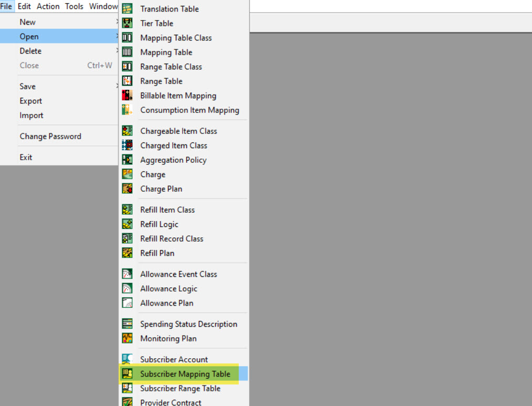The height and width of the screenshot is (406, 532).
Task: Open the Range Table item
Action: (x=161, y=81)
